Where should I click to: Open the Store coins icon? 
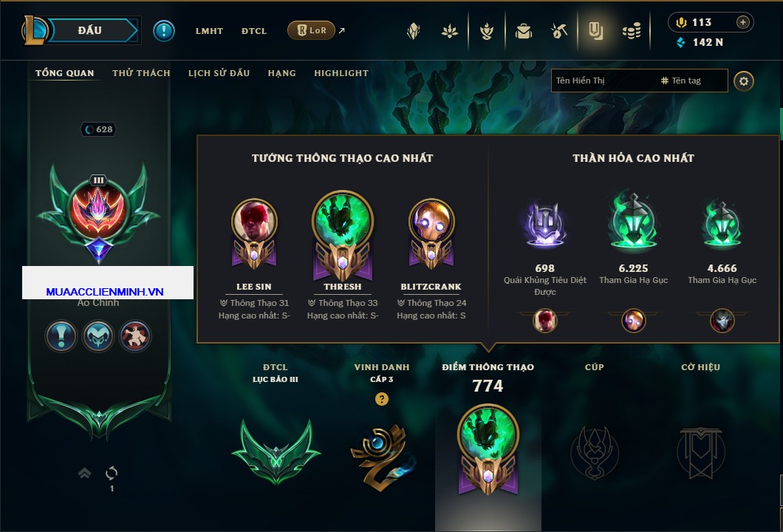tap(632, 31)
